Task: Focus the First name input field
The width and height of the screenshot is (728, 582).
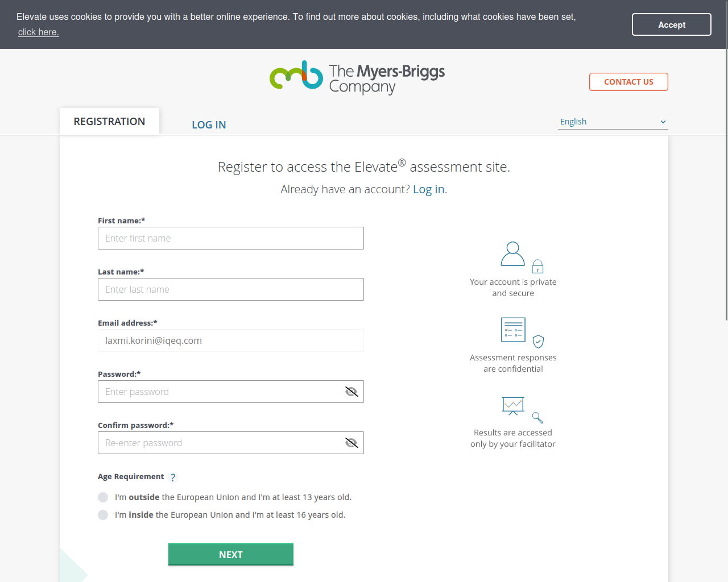Action: 231,238
